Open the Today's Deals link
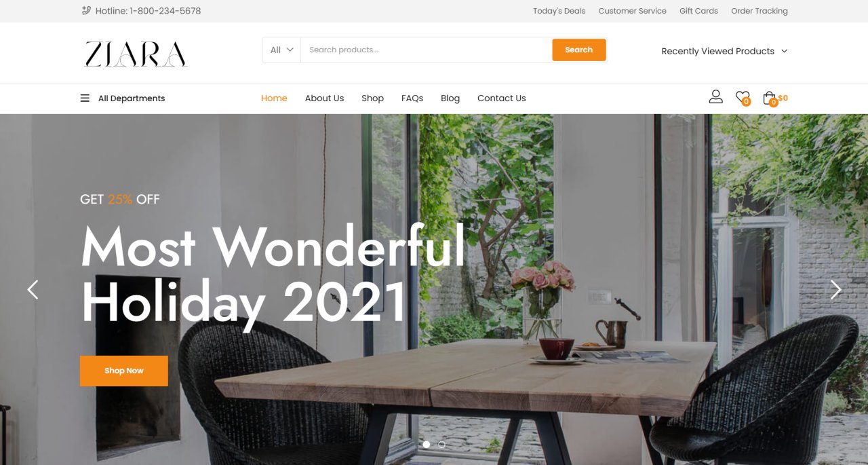 coord(559,11)
